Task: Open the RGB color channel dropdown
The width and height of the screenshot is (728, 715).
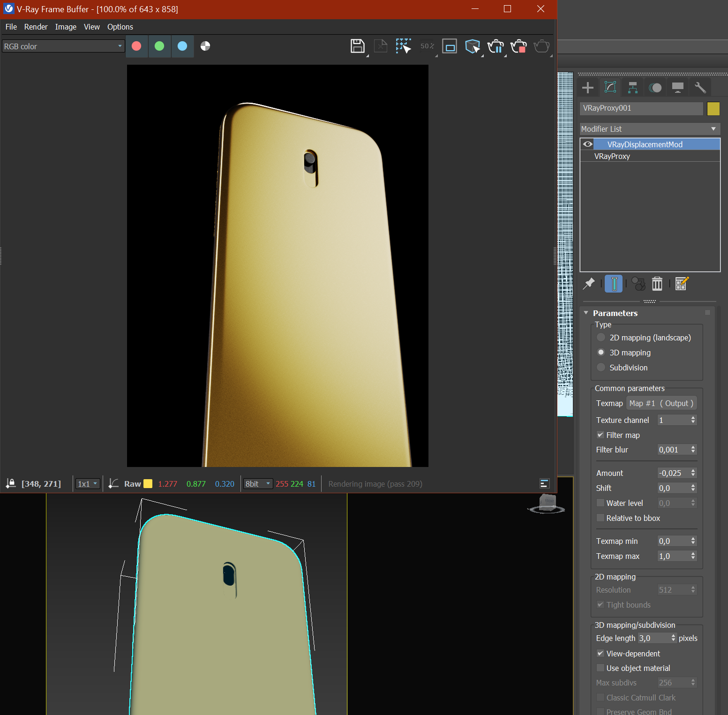Action: pyautogui.click(x=63, y=46)
